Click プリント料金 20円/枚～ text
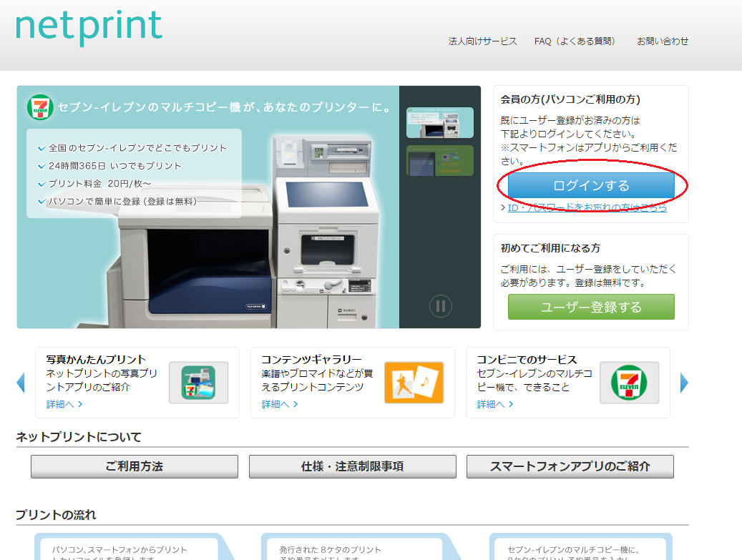742x560 pixels. tap(100, 184)
